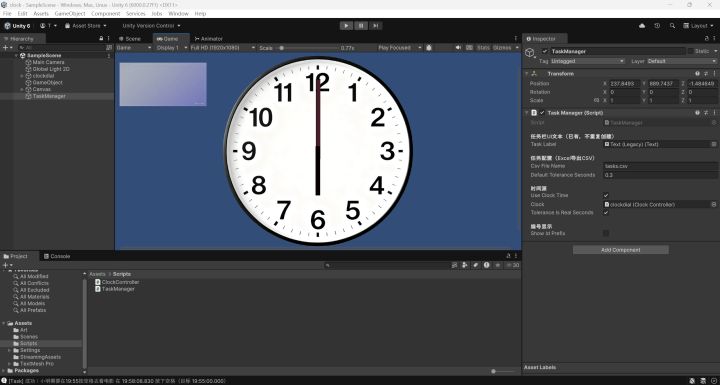
Task: Open the Layout dropdown
Action: (698, 26)
